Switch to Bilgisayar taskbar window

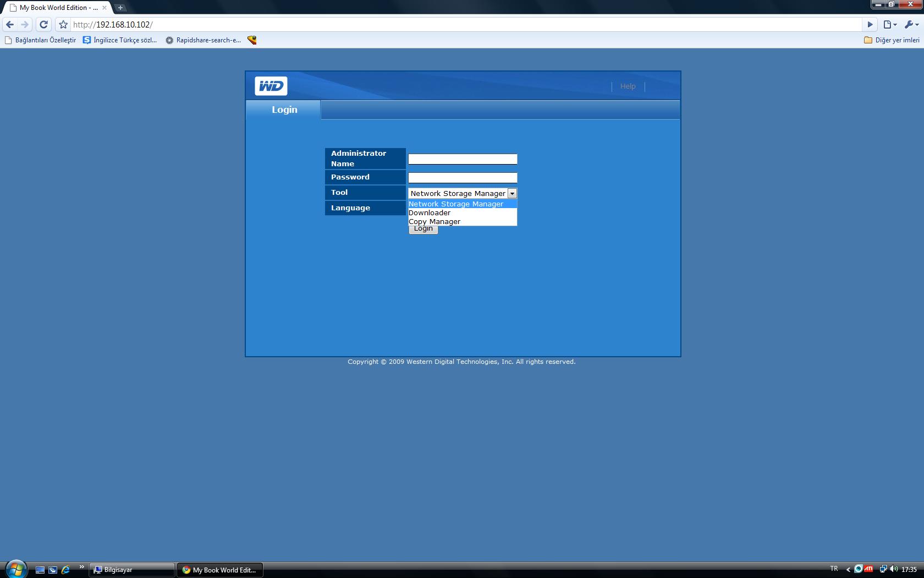pos(132,570)
